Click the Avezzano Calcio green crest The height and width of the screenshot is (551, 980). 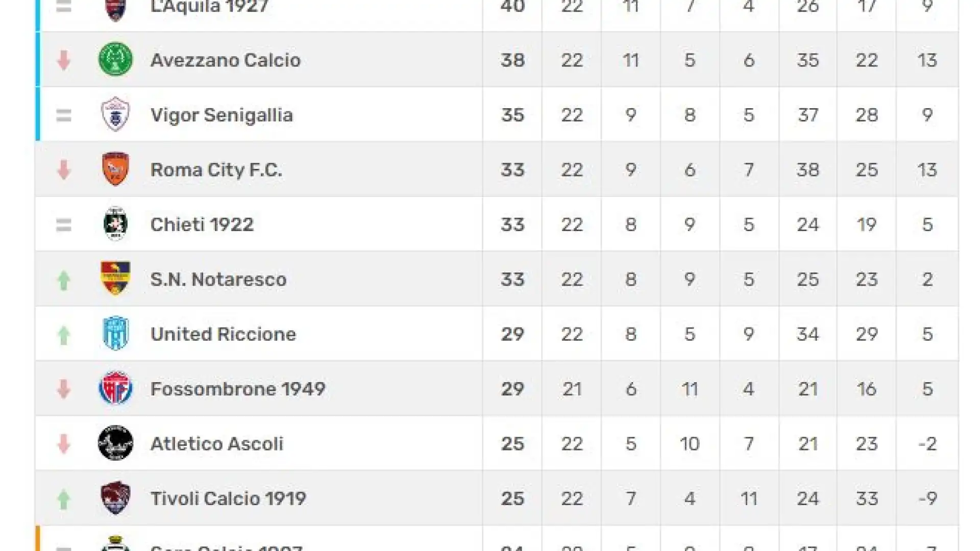115,59
